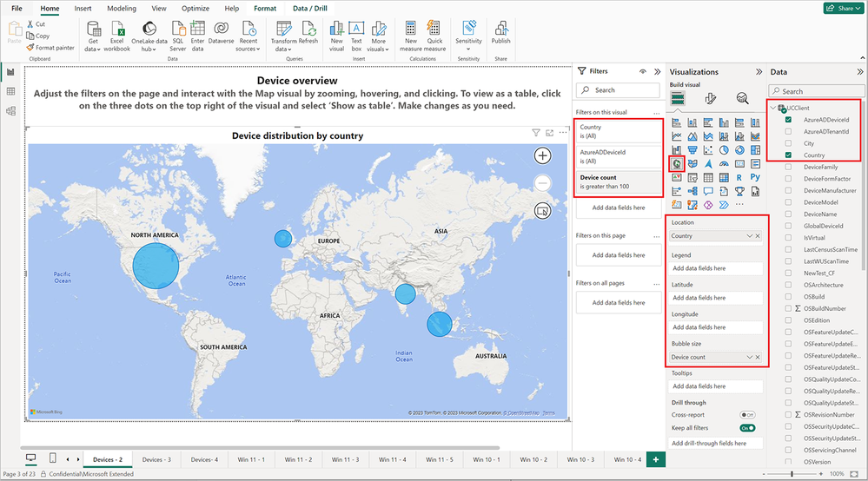Open the Modeling ribbon tab
868x481 pixels.
click(121, 8)
